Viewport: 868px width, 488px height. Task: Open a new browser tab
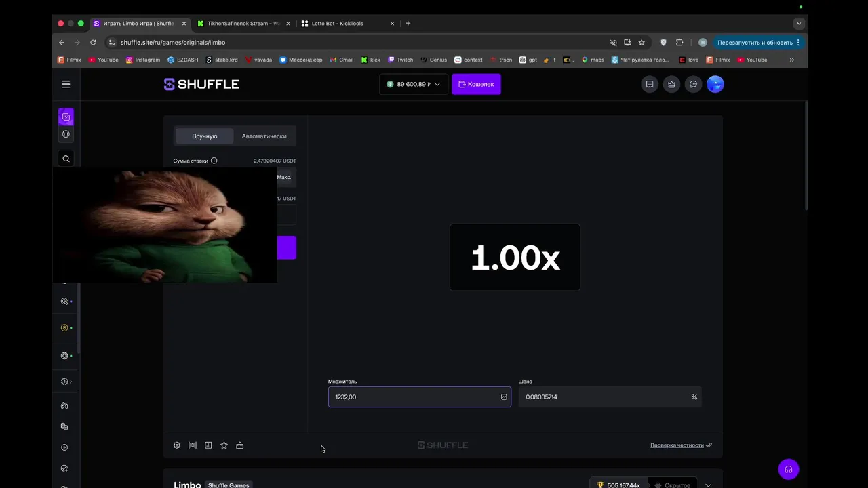[x=408, y=23]
